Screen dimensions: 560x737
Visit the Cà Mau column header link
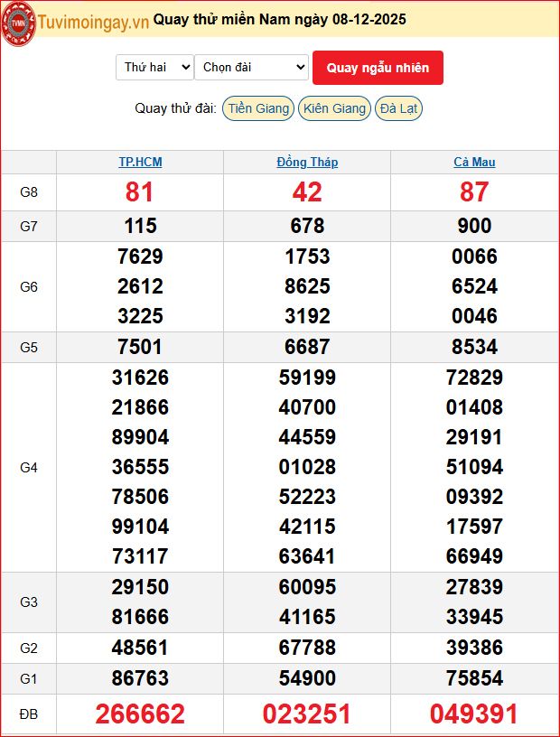coord(474,163)
